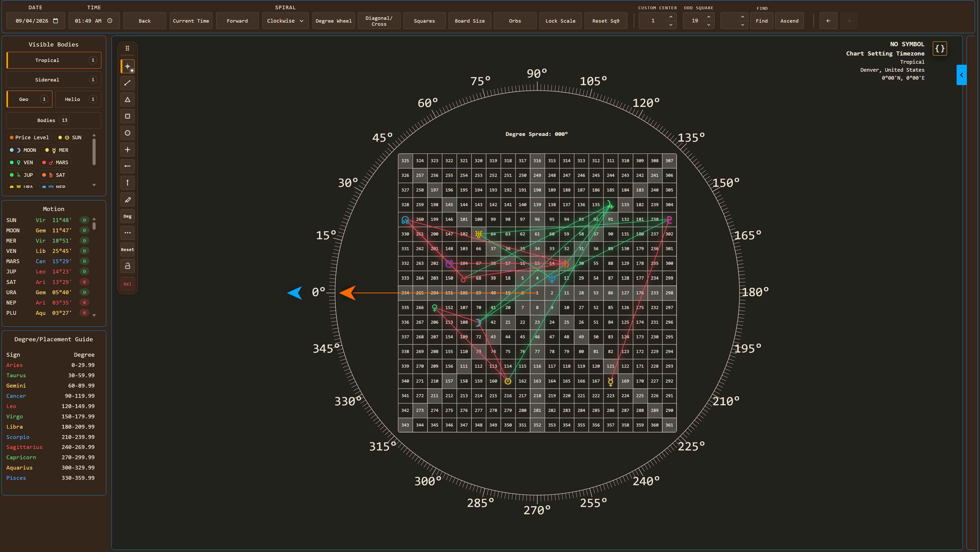Toggle MARS body visibility
The width and height of the screenshot is (980, 552).
point(55,163)
